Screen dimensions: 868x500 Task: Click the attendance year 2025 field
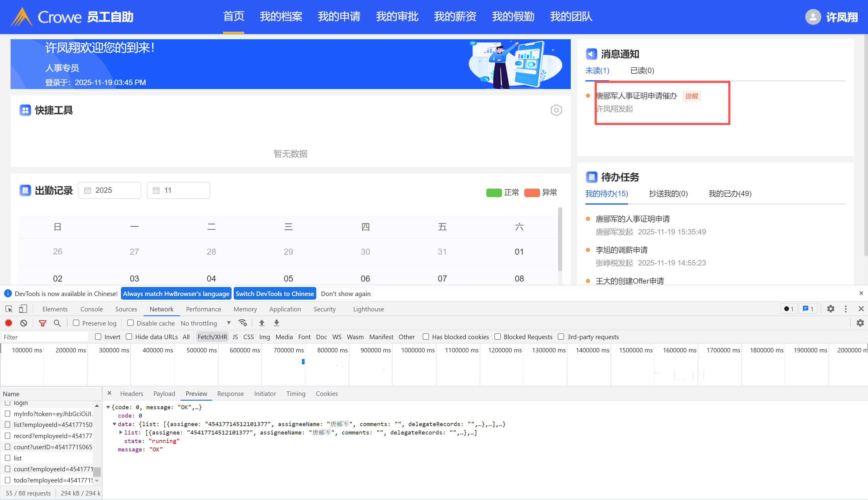pos(110,190)
